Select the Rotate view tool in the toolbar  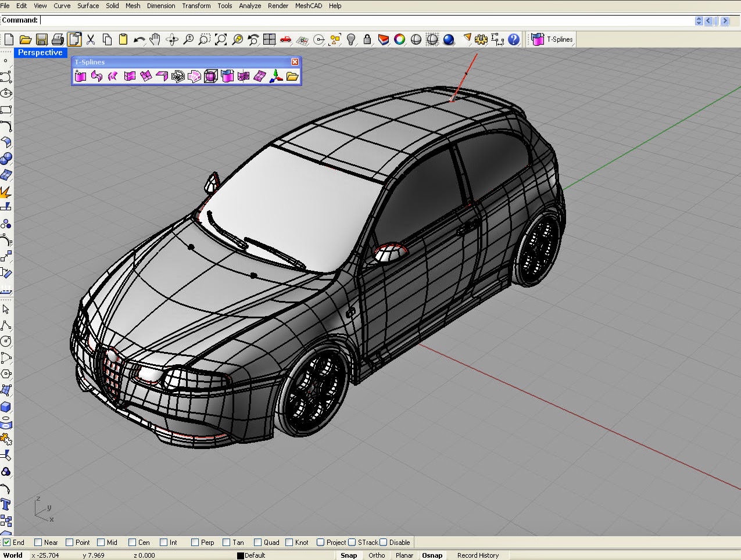pyautogui.click(x=172, y=40)
